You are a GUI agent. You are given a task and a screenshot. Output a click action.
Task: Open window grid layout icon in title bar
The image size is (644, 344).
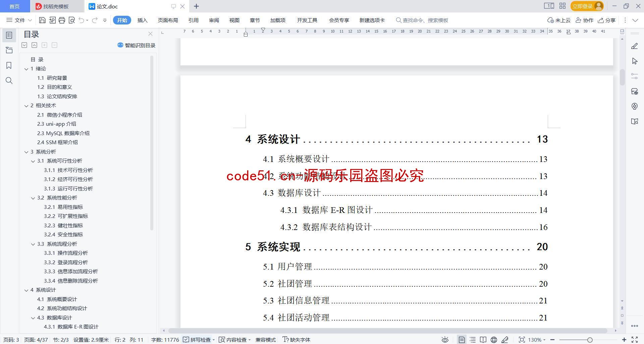point(562,6)
